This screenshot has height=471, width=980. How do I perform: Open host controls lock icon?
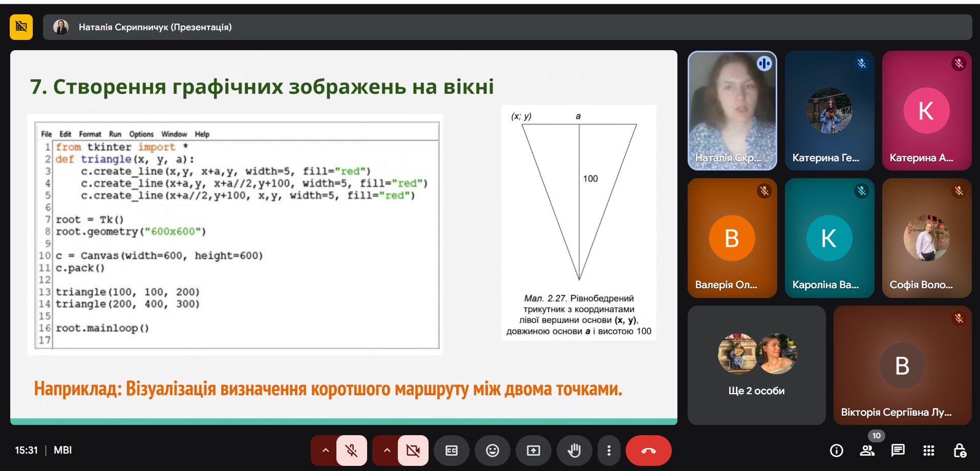tap(960, 451)
